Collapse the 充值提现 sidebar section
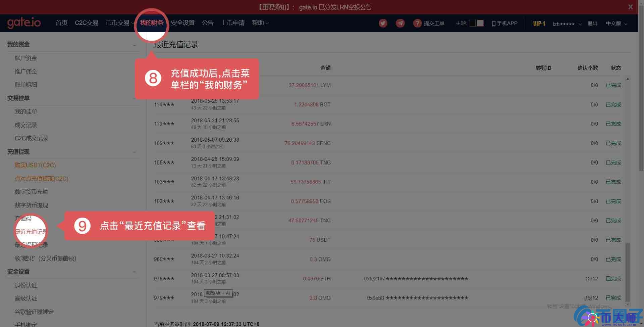This screenshot has height=327, width=644. point(135,152)
